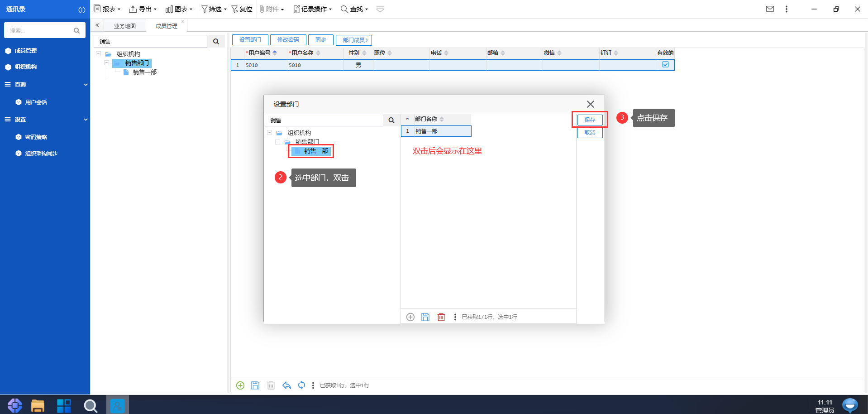Select 销售一部 in the main tree
This screenshot has height=414, width=868.
coord(144,72)
